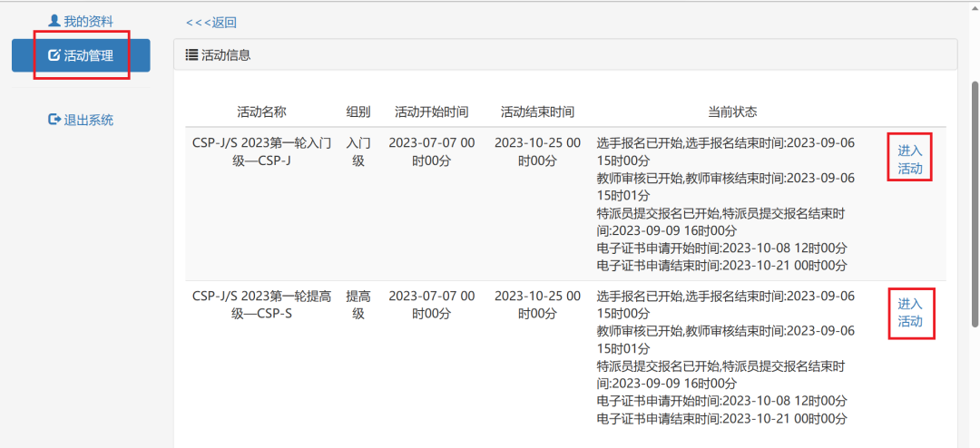Screen dimensions: 980x448
Task: Open the 我的资料 profile page
Action: click(88, 21)
